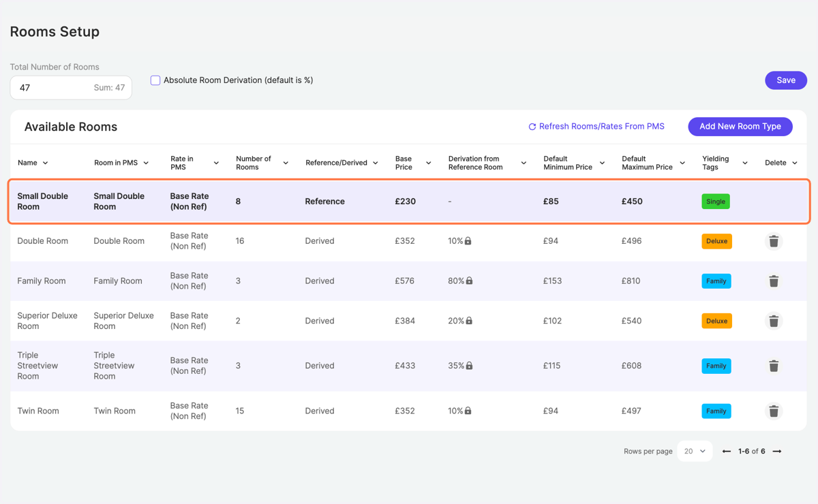The height and width of the screenshot is (504, 818).
Task: Enable Absolute Room Derivation checkbox
Action: point(155,80)
